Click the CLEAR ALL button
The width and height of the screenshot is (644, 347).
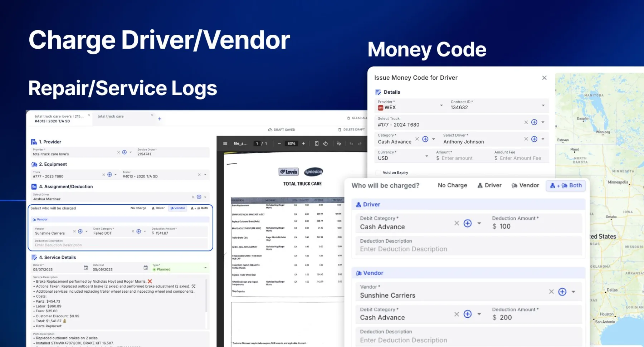tap(357, 118)
